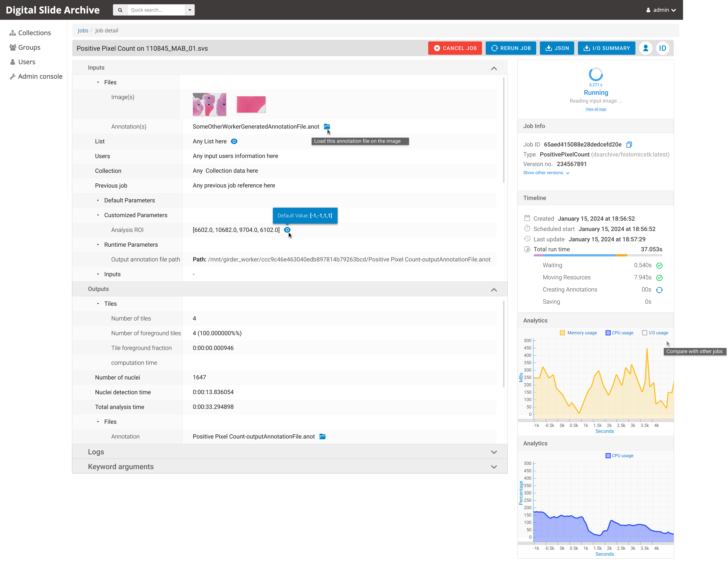Image resolution: width=728 pixels, height=566 pixels.
Task: Collapse the Inputs section chevron
Action: 494,68
